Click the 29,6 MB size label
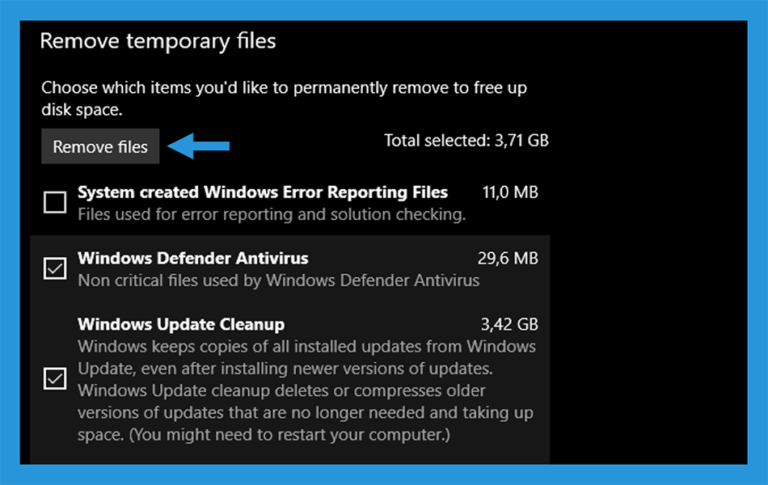 tap(507, 258)
